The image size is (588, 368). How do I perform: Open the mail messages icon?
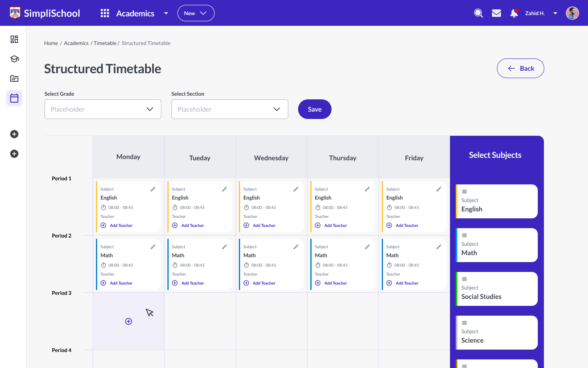coord(497,13)
